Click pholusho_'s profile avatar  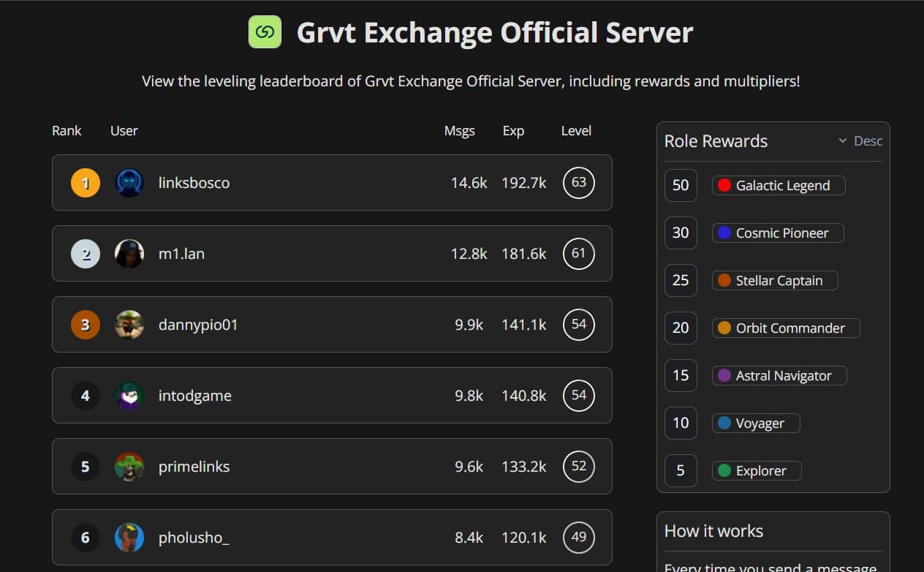[x=129, y=538]
